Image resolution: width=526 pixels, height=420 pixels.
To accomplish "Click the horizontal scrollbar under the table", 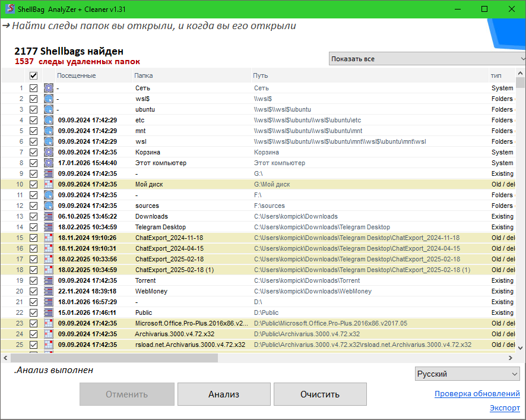I will tap(114, 358).
